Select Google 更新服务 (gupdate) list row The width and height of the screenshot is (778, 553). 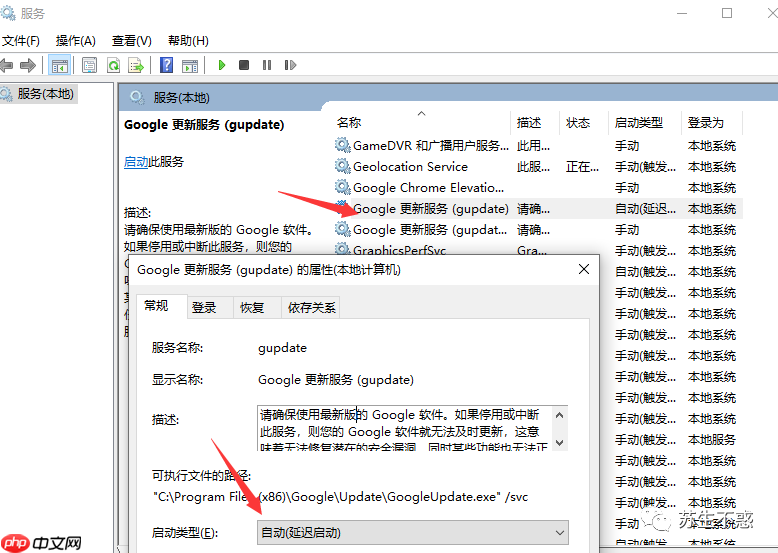[x=538, y=209]
